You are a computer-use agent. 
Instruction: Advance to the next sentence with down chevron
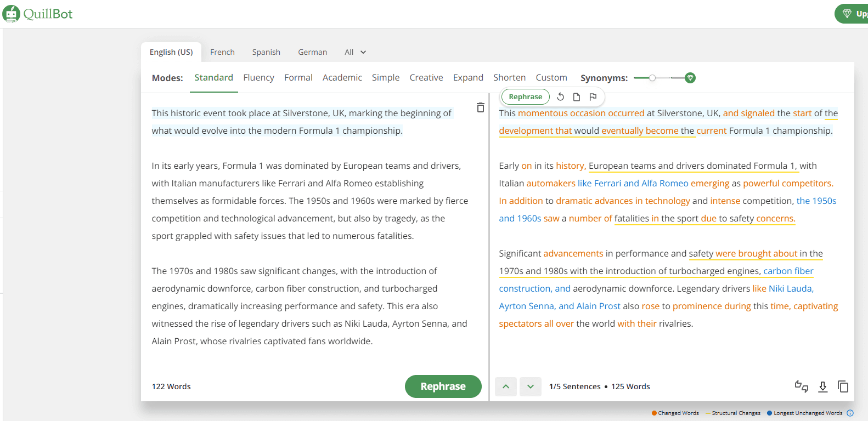[x=531, y=386]
